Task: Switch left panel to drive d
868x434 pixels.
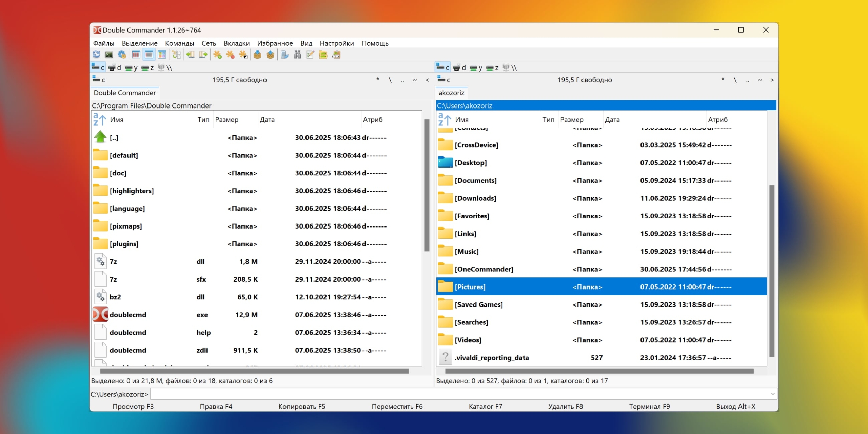Action: pyautogui.click(x=115, y=67)
